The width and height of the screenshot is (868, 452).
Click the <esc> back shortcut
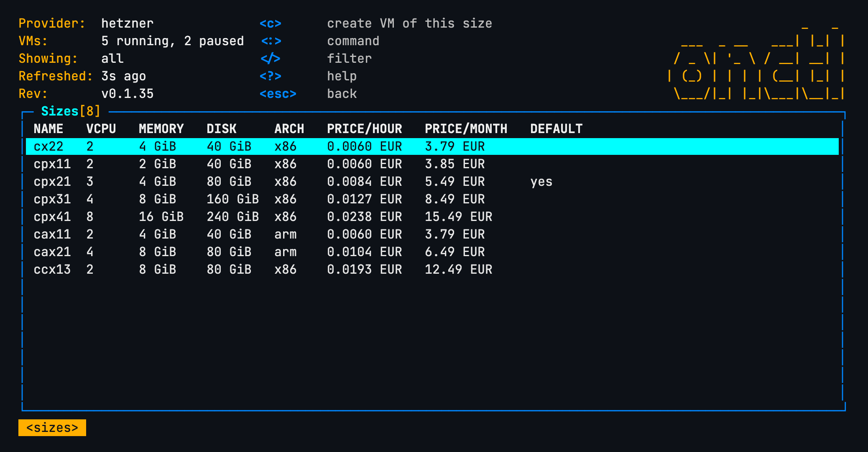(x=278, y=94)
